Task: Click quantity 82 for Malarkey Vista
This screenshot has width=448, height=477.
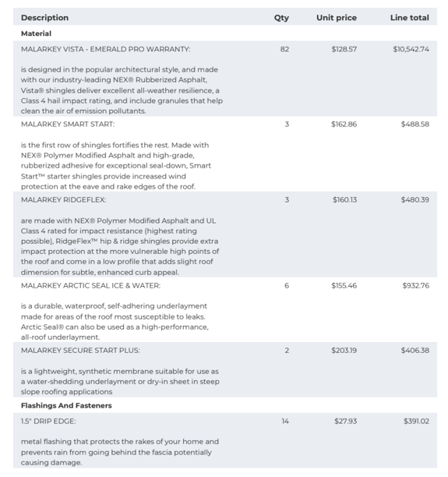Action: tap(284, 49)
